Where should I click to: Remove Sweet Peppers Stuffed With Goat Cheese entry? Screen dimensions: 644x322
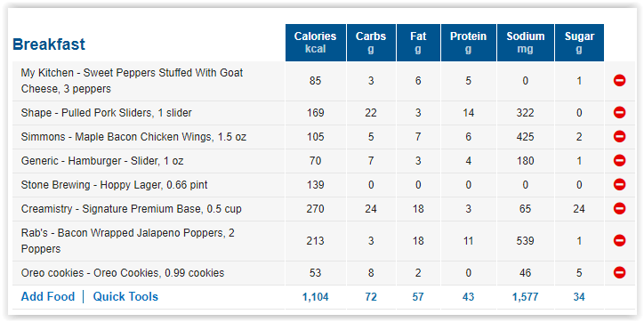(619, 80)
